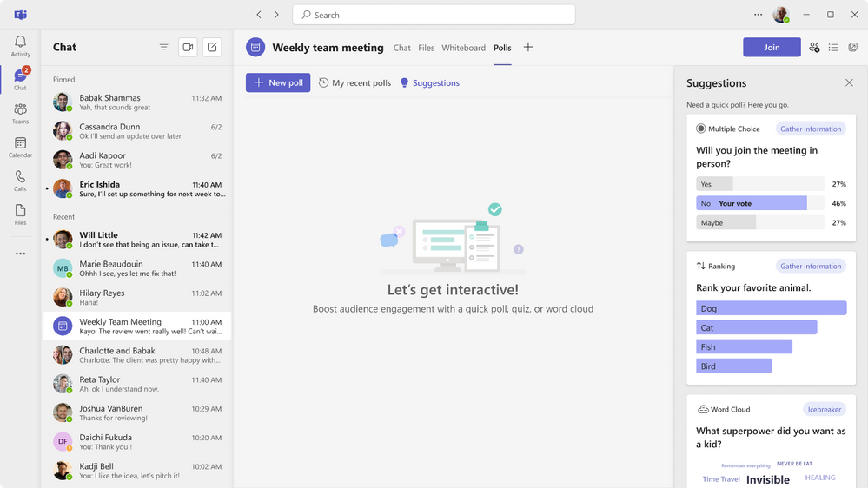868x488 pixels.
Task: Click the New poll button
Action: coord(278,83)
